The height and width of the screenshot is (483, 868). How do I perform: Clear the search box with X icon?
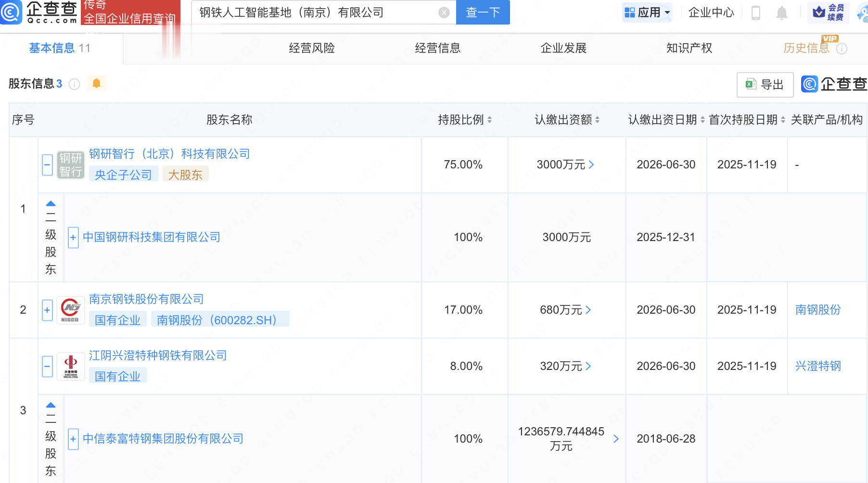click(x=444, y=13)
